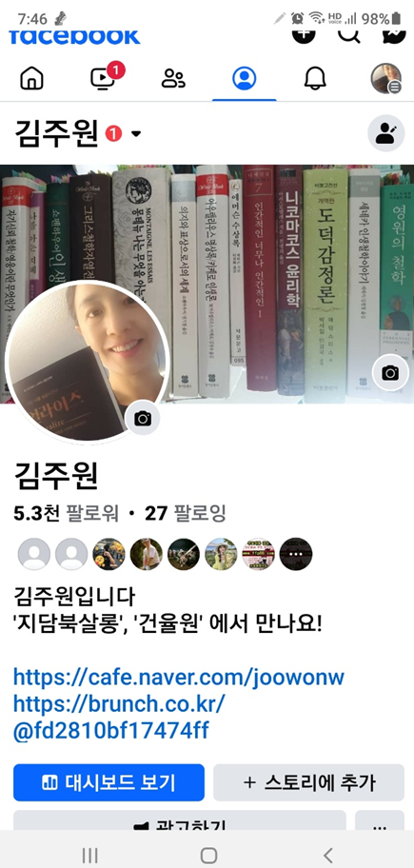Tap the plus create icon
414x868 pixels.
click(304, 34)
